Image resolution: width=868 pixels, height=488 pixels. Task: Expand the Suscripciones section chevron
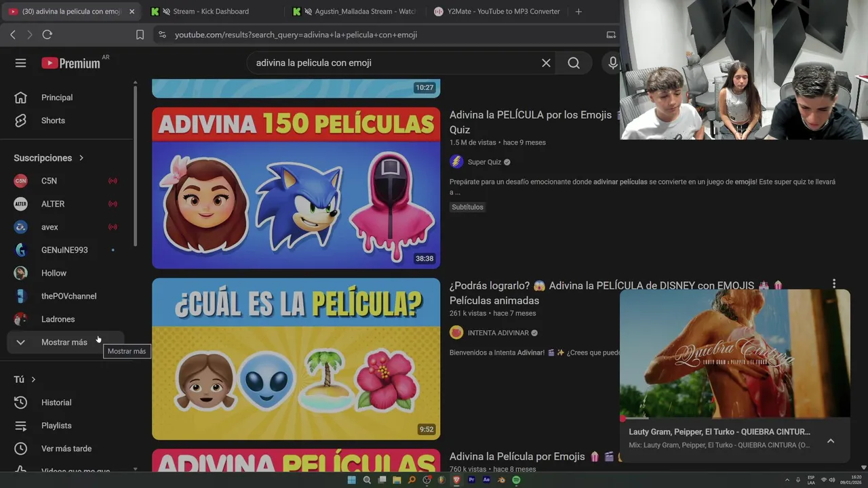(x=81, y=158)
